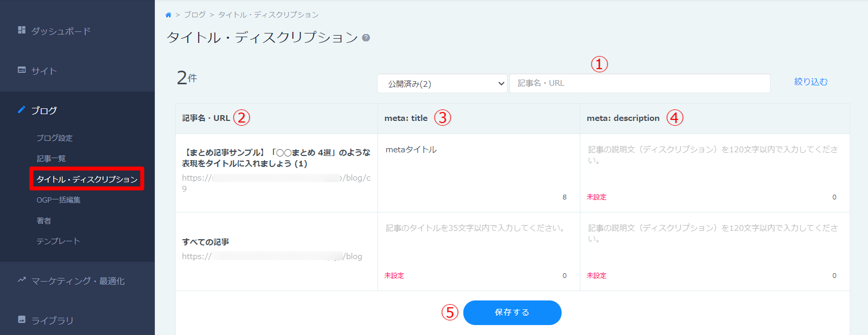Click the meta: description column header
This screenshot has width=868, height=335.
[x=623, y=118]
